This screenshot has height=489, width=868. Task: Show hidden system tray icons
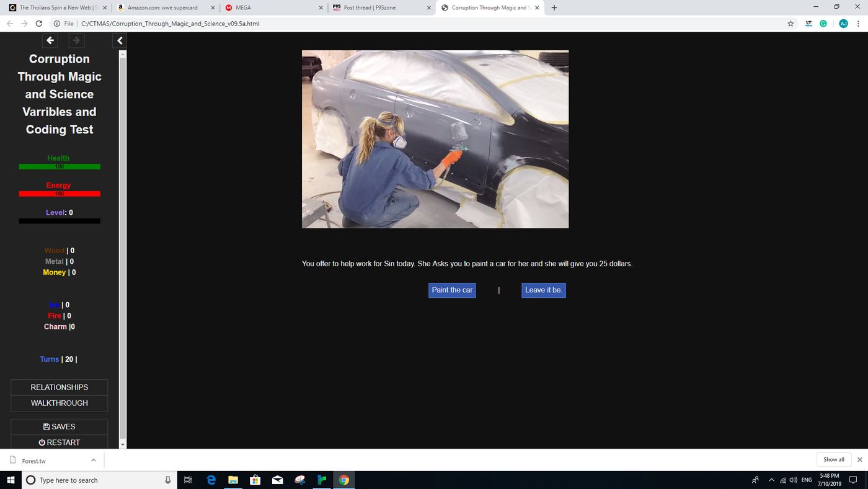[771, 480]
